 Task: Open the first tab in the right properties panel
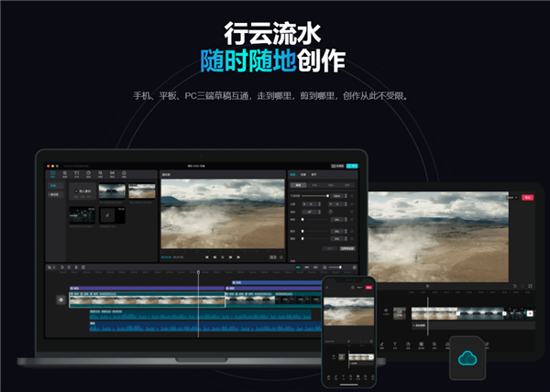click(293, 173)
